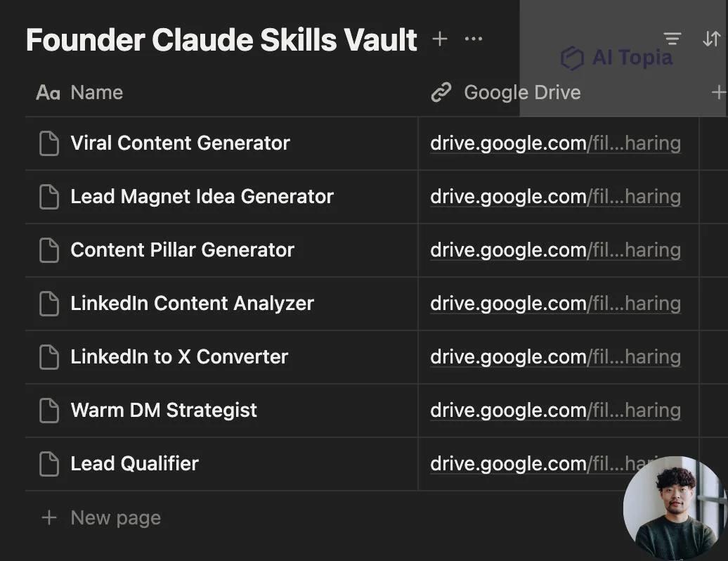This screenshot has height=561, width=728.
Task: Open the Name column header options
Action: click(x=96, y=92)
